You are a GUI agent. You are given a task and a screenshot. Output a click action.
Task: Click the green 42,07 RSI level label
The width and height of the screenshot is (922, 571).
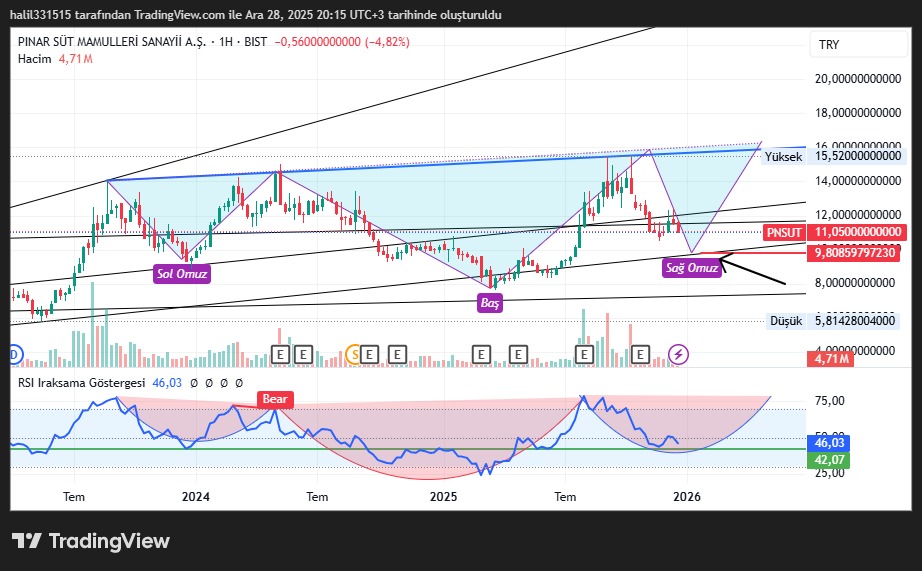coord(829,460)
